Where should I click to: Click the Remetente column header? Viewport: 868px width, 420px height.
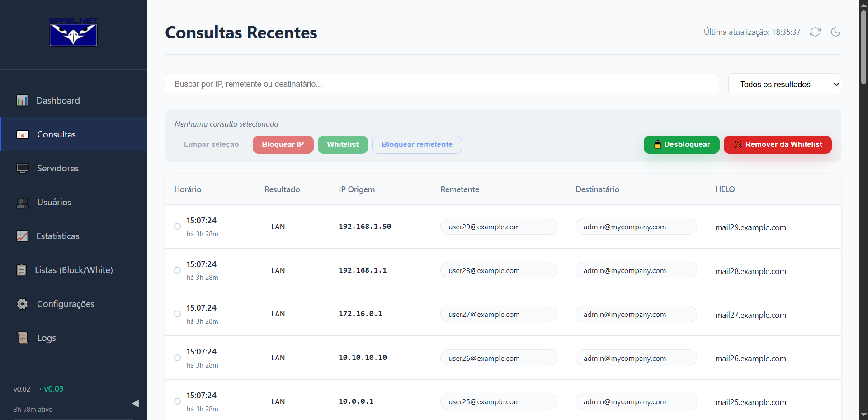click(x=460, y=189)
